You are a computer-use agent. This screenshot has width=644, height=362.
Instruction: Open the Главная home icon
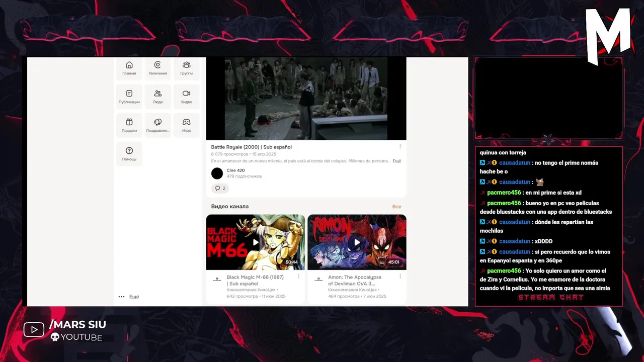[129, 68]
